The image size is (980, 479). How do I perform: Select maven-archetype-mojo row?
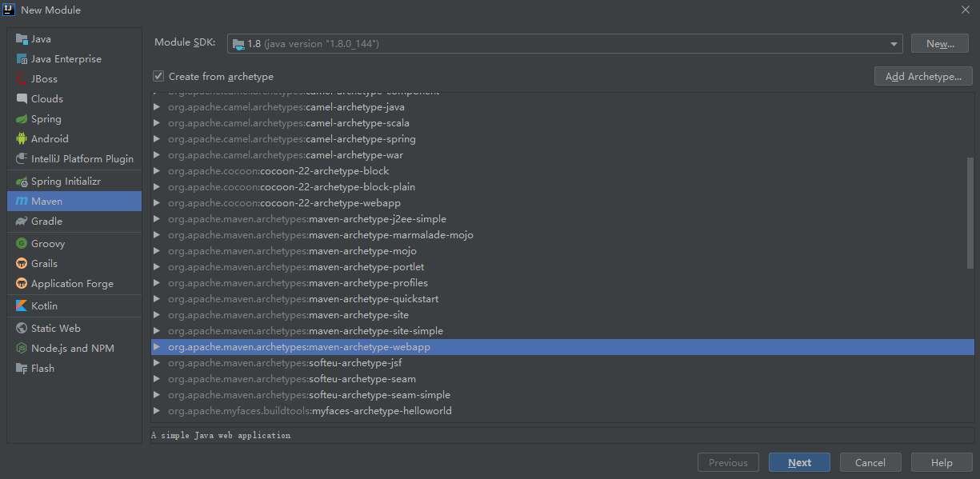(x=562, y=251)
